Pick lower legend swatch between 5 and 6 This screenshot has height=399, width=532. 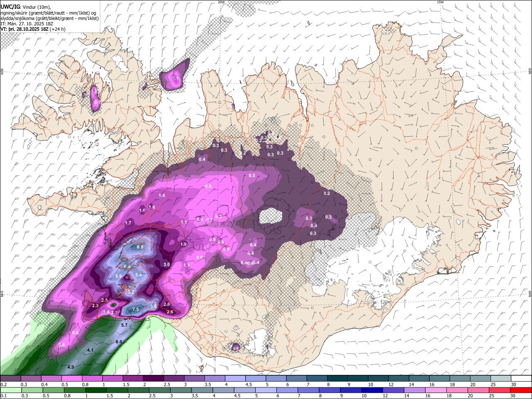click(x=267, y=390)
